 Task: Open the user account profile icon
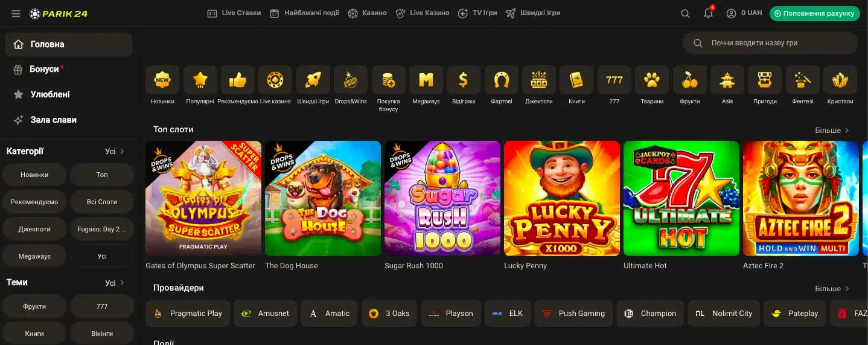coord(731,13)
